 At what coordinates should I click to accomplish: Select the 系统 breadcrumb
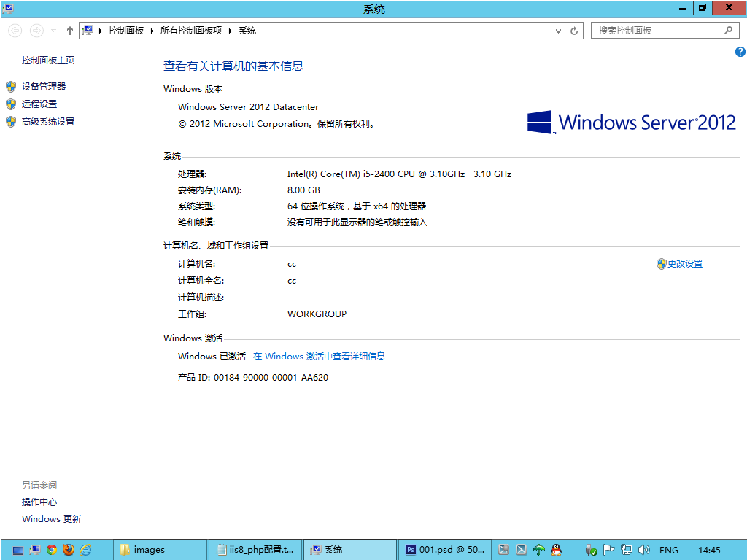tap(247, 31)
